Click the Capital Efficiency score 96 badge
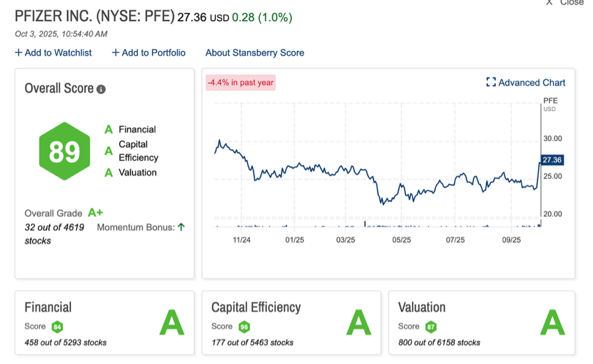The height and width of the screenshot is (364, 593). [244, 326]
